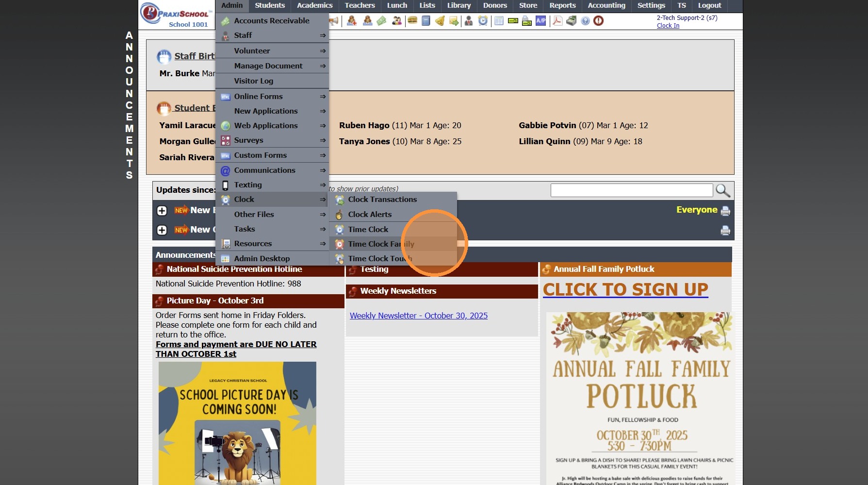Select Visitor Log menu entry
Viewport: 868px width, 485px height.
[272, 81]
